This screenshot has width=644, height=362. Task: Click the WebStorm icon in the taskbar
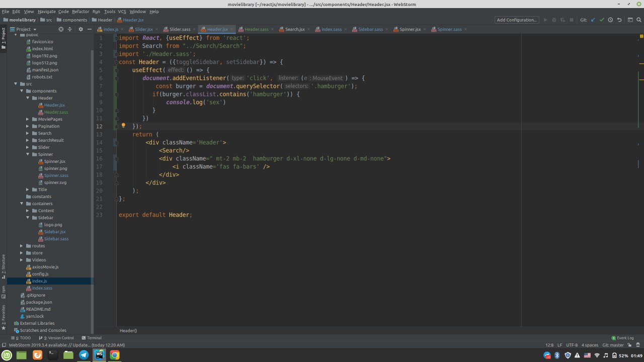point(99,355)
